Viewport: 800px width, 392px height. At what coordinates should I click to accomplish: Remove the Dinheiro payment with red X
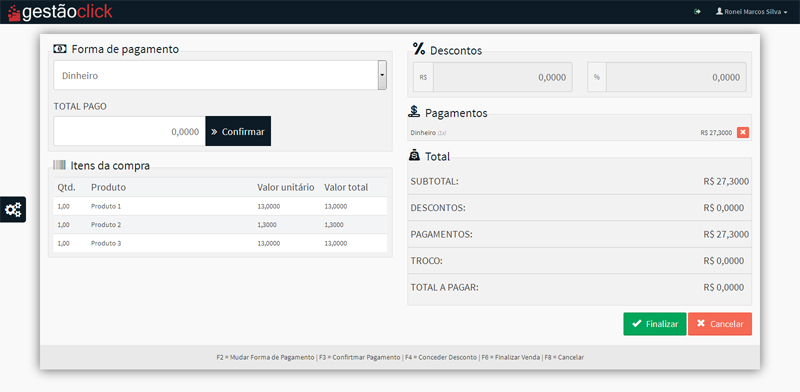743,133
